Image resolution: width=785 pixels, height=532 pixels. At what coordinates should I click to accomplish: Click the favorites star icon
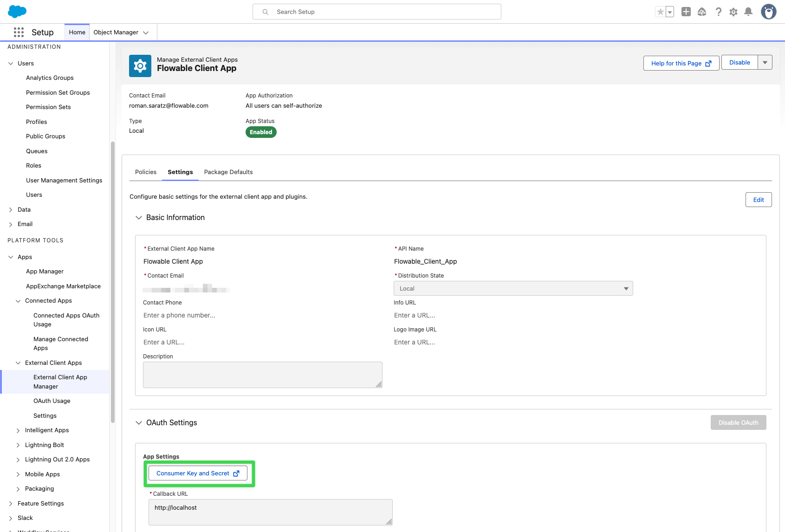(661, 11)
